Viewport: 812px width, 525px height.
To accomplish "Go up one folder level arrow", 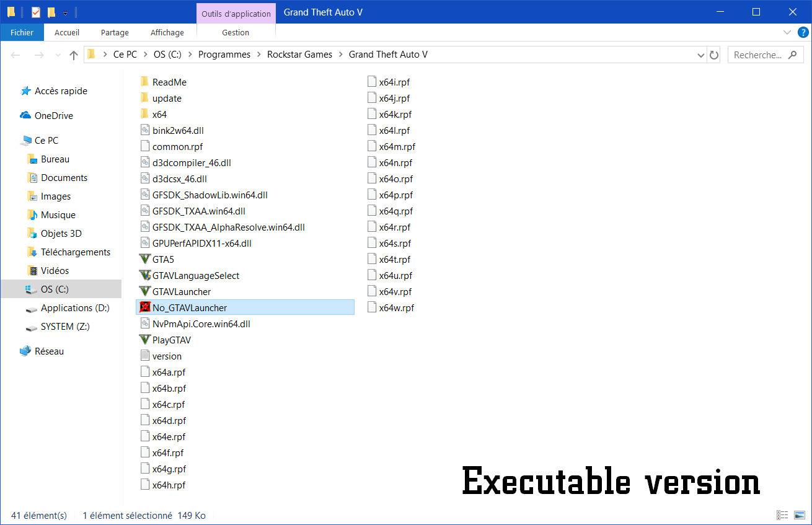I will tap(74, 55).
